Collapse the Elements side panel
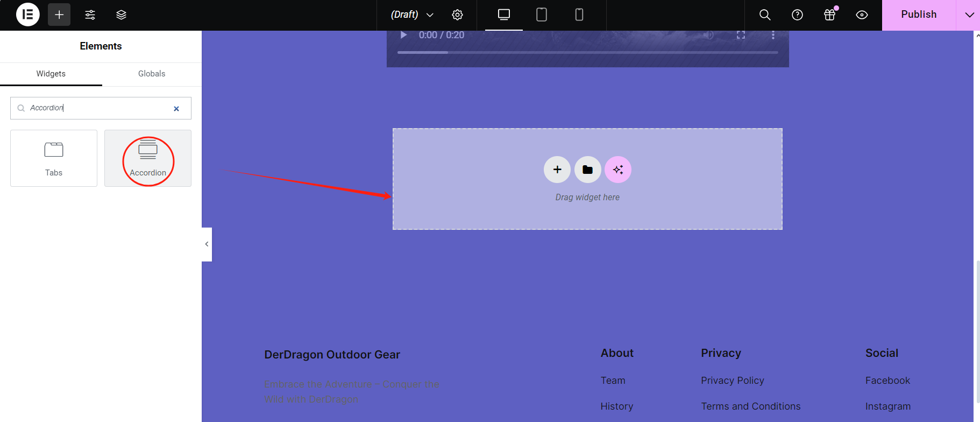Image resolution: width=980 pixels, height=422 pixels. coord(207,244)
